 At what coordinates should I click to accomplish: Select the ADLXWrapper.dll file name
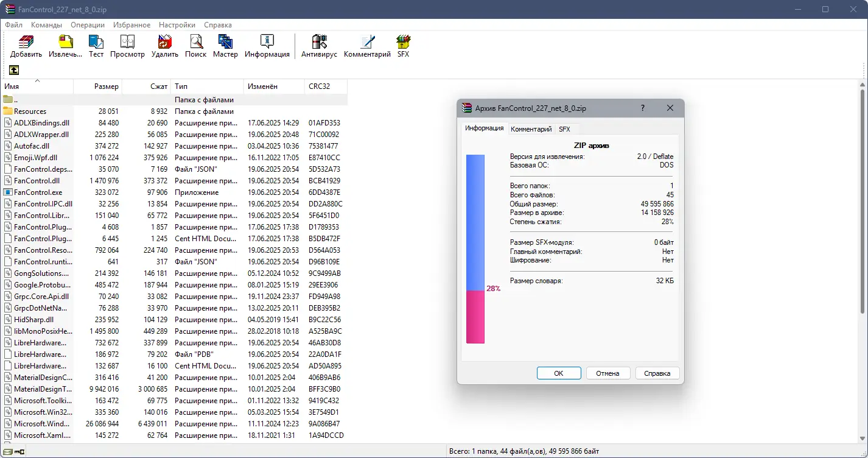pos(41,135)
